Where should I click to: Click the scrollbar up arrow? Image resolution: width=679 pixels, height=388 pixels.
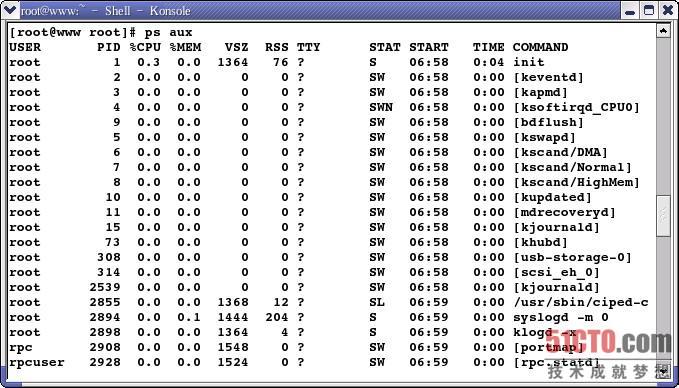click(x=663, y=31)
